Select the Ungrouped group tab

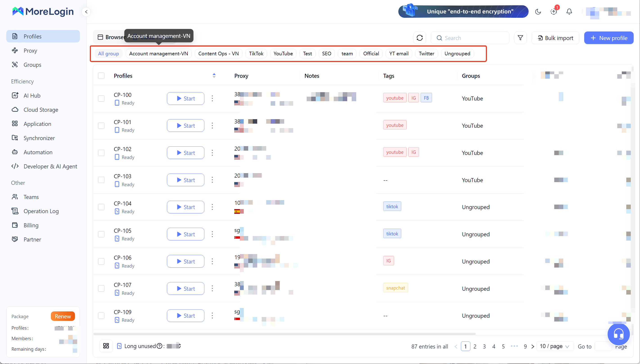click(457, 54)
